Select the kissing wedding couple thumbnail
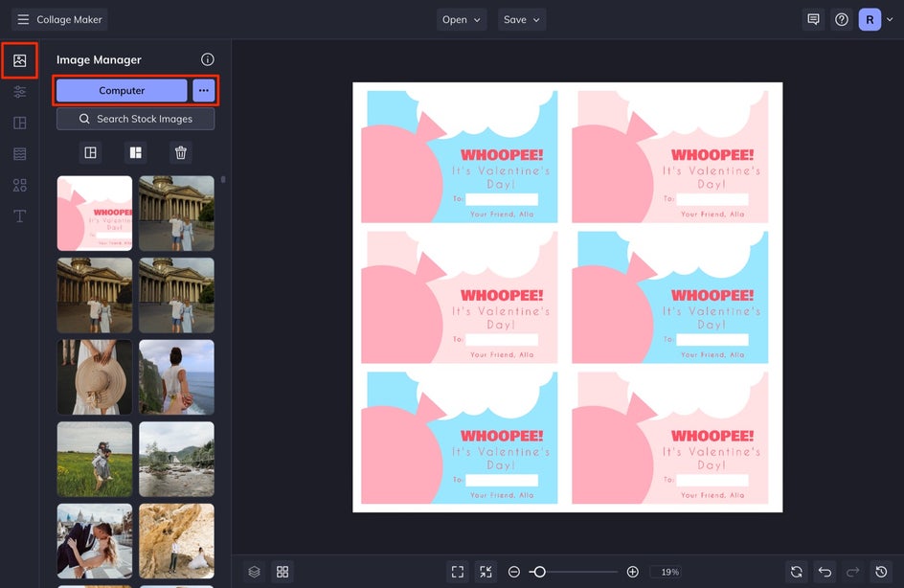The image size is (904, 588). pos(95,541)
